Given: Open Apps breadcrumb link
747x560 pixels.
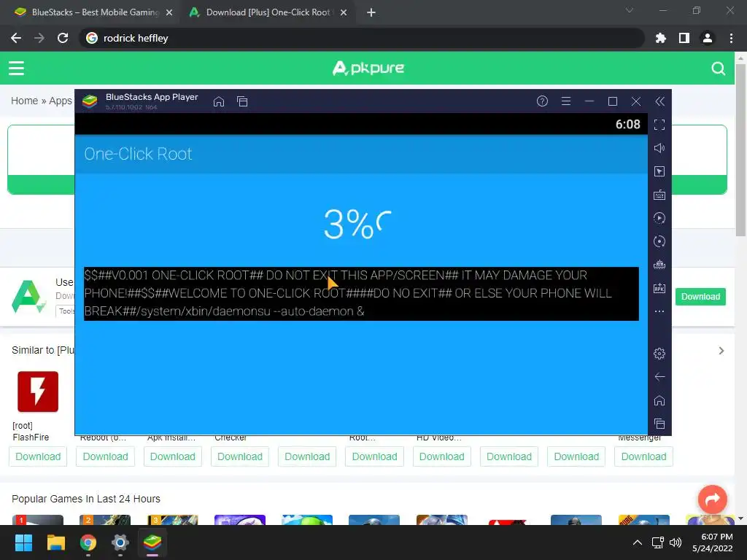Looking at the screenshot, I should pyautogui.click(x=61, y=101).
